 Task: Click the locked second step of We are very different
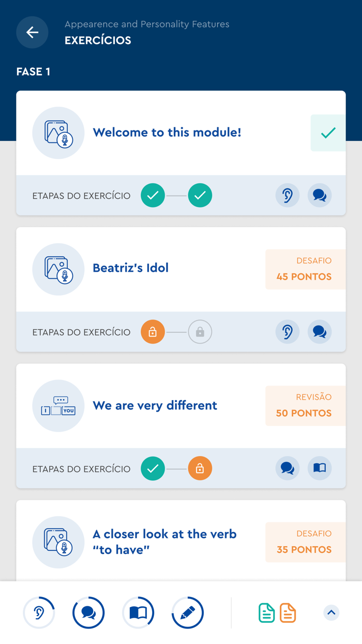tap(200, 469)
